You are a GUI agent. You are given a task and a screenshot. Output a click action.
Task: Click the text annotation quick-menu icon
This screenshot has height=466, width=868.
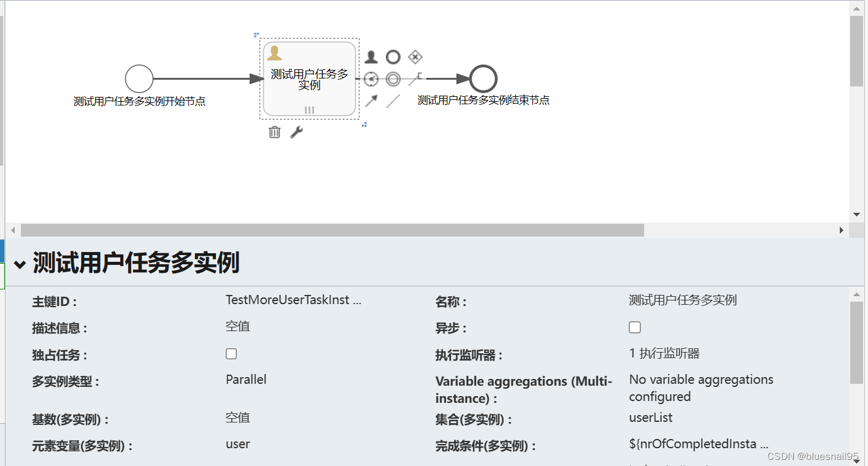415,79
